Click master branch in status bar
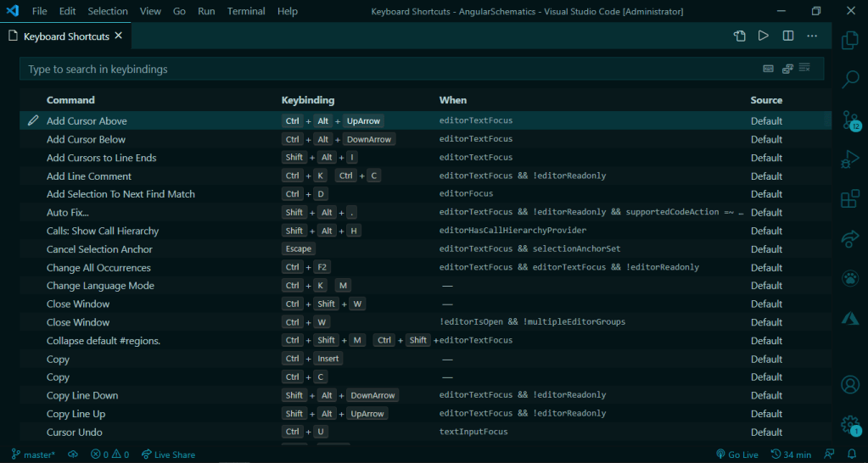Screen dimensions: 868x463 point(33,455)
